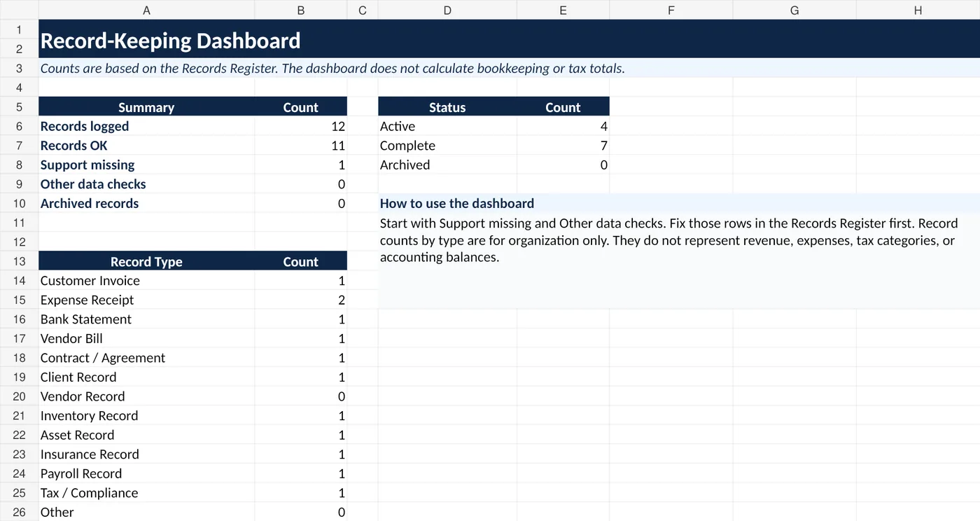
Task: Select the "Payroll Record" cell
Action: click(146, 473)
